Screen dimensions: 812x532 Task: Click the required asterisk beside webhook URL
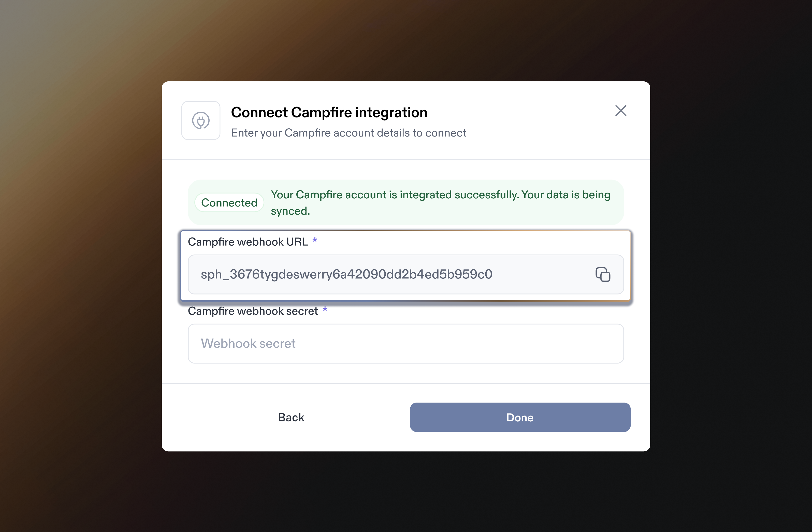(x=315, y=241)
